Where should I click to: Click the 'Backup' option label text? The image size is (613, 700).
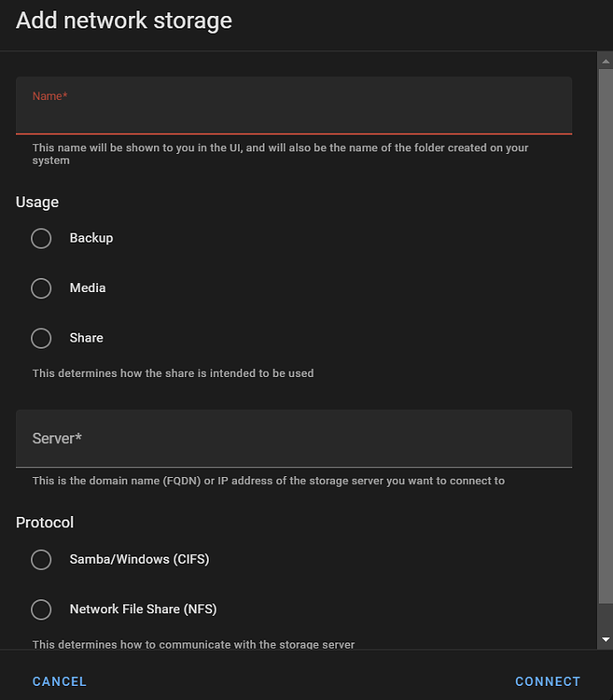click(91, 238)
